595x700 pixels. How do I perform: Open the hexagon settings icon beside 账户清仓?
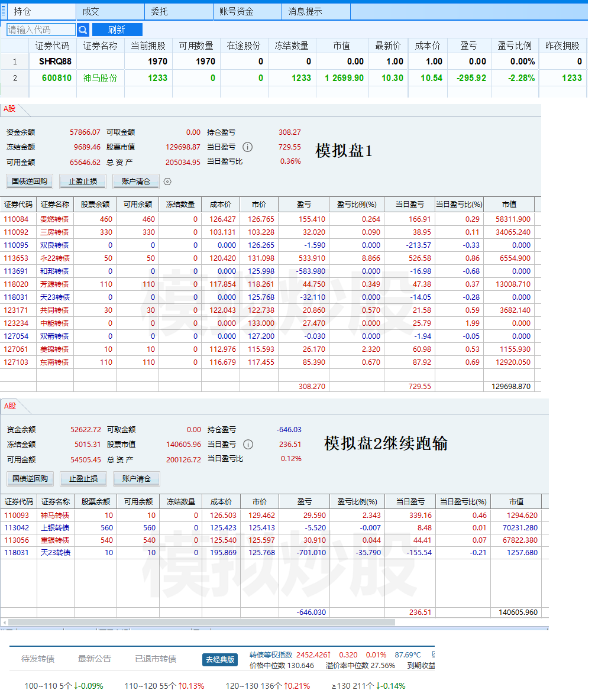tap(167, 182)
